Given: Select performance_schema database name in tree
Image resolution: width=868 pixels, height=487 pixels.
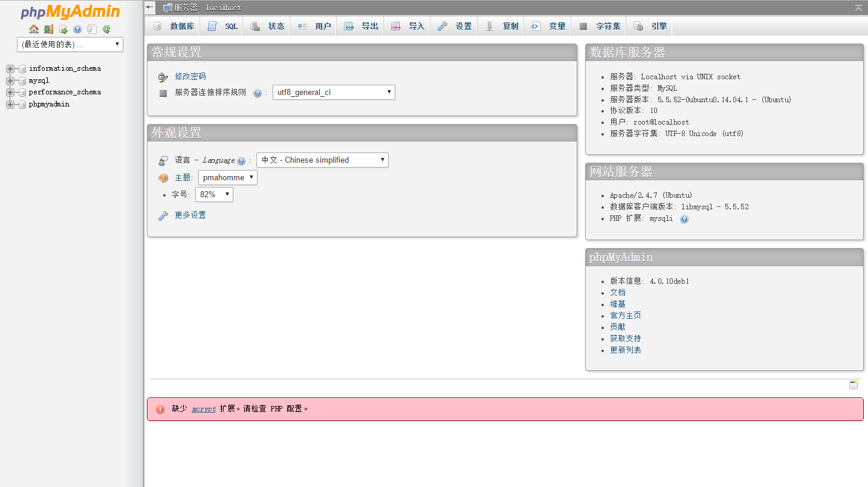Looking at the screenshot, I should [65, 93].
